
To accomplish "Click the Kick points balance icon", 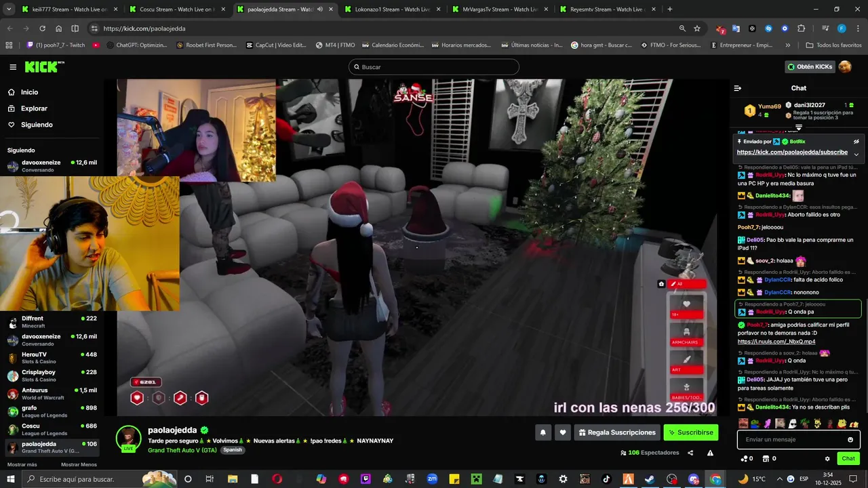I will 744,459.
